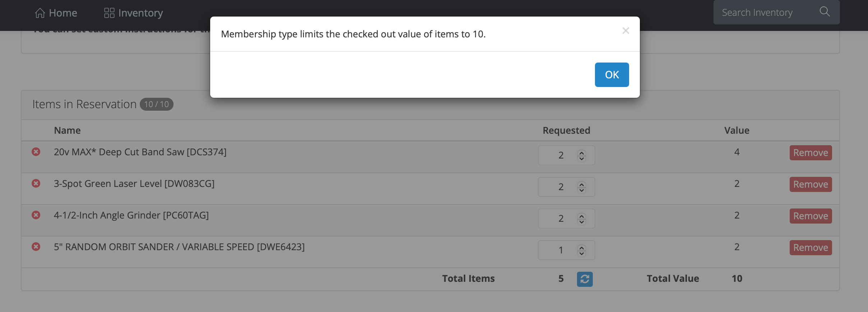Click the red X icon beside Band Saw
The image size is (868, 312).
36,152
